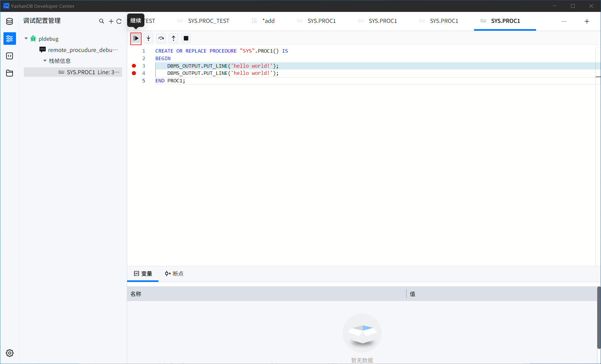The height and width of the screenshot is (364, 601).
Task: Click the Step Into arrow icon
Action: pyautogui.click(x=148, y=38)
